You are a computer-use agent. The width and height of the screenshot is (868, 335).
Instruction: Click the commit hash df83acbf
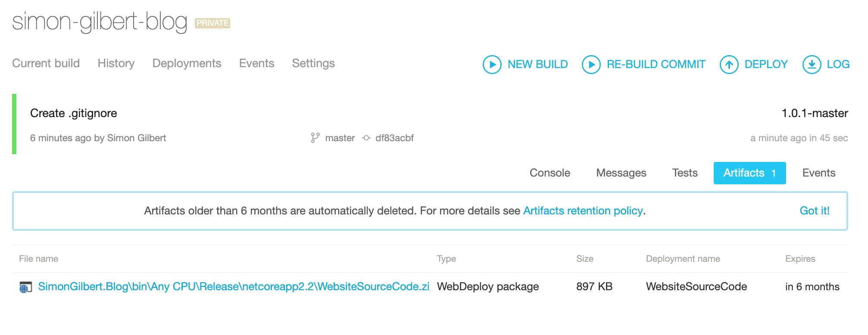click(394, 138)
